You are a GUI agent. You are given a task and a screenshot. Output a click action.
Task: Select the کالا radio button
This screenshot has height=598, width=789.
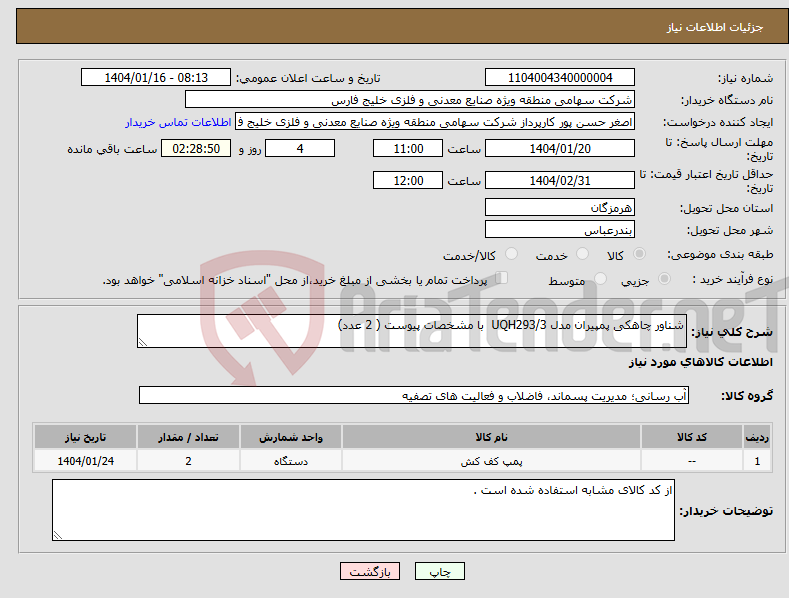639,254
